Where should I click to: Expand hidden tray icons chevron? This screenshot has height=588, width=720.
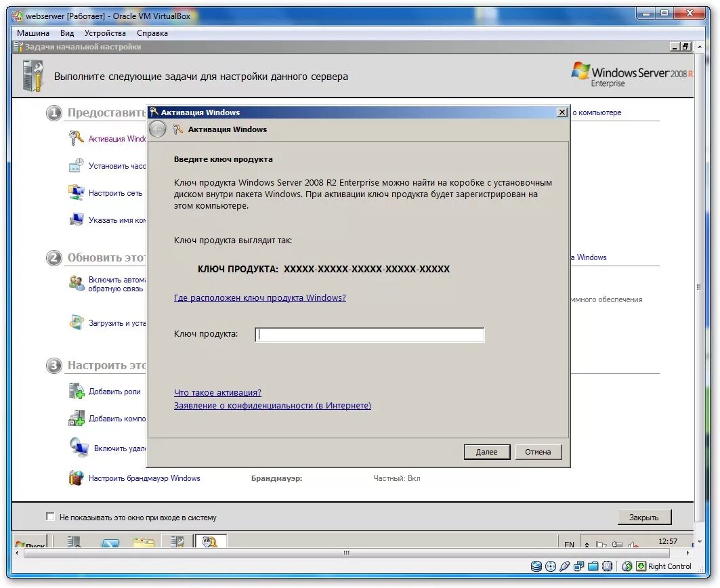[x=587, y=545]
